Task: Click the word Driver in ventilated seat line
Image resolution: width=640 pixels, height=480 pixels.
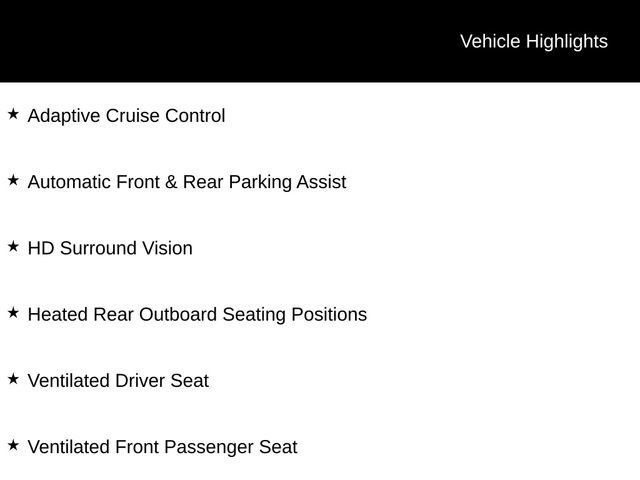Action: 140,380
